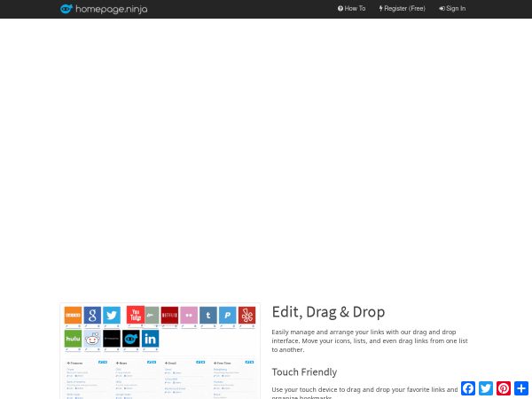532x399 pixels.
Task: Open the Register (Free) page
Action: tap(402, 9)
